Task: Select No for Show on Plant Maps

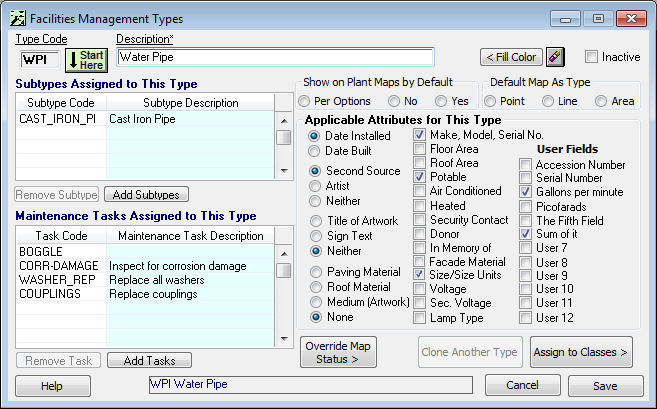Action: (394, 101)
